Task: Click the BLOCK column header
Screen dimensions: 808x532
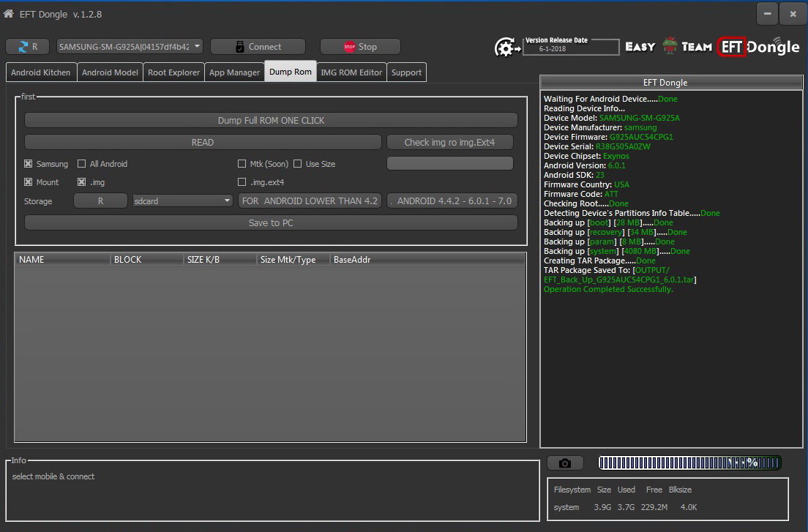Action: tap(147, 260)
